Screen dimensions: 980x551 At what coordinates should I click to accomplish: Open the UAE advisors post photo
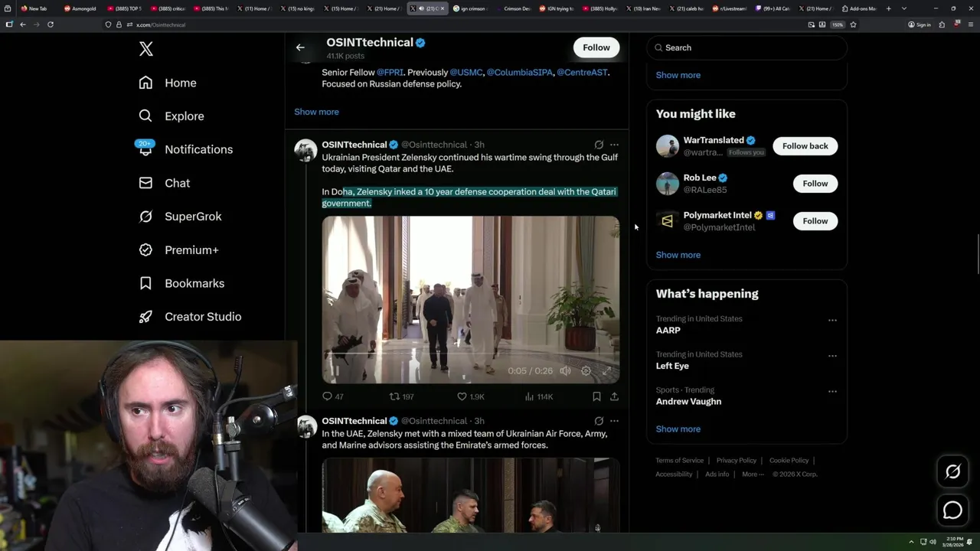click(x=470, y=495)
